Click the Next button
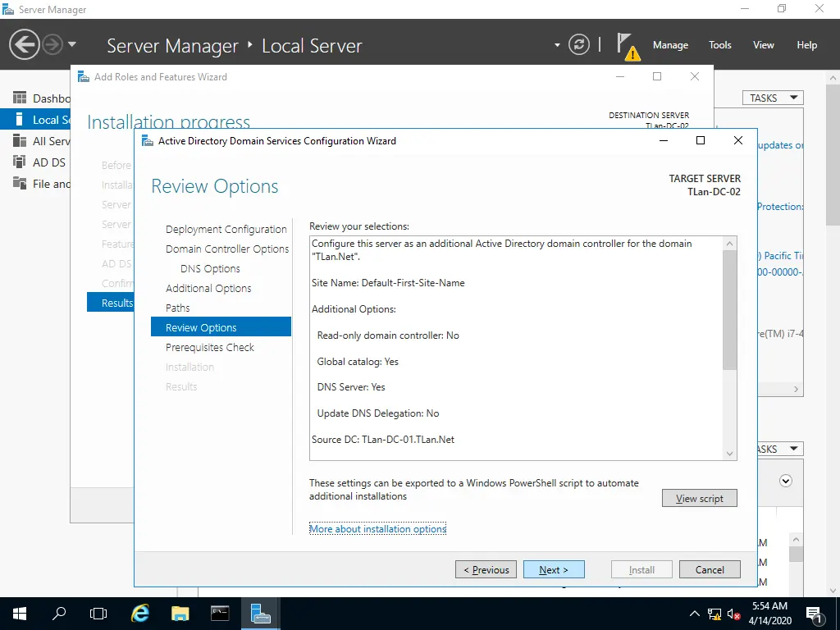 click(x=554, y=569)
